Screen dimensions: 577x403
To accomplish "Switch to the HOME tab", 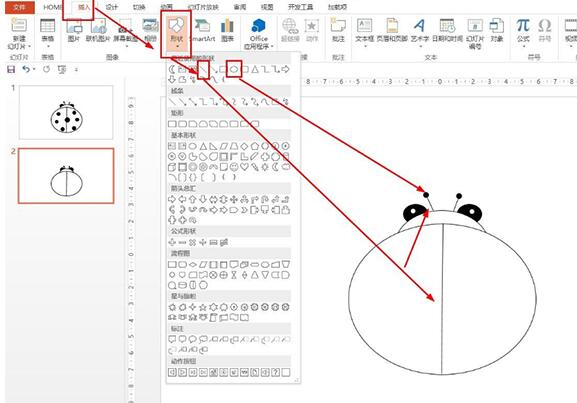I will (x=53, y=7).
